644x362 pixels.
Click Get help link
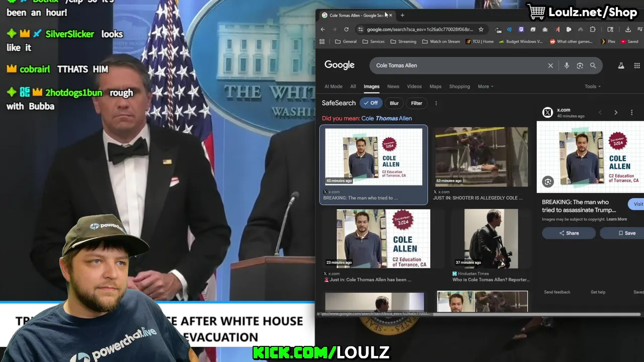[598, 292]
